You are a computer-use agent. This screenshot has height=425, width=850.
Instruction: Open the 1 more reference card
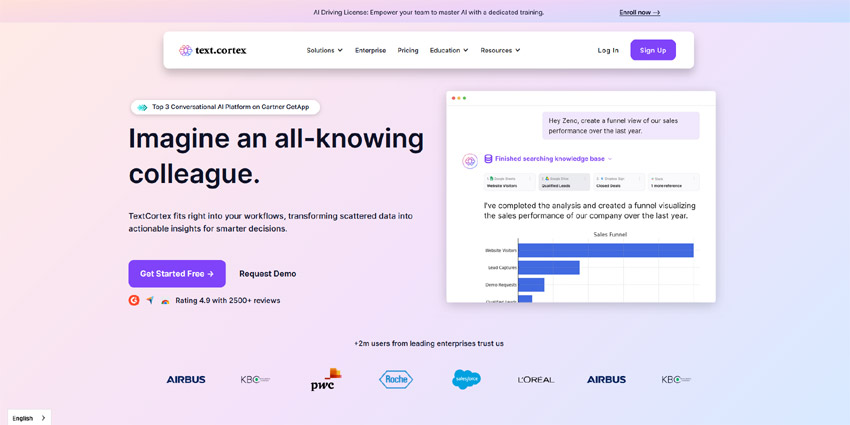click(674, 182)
